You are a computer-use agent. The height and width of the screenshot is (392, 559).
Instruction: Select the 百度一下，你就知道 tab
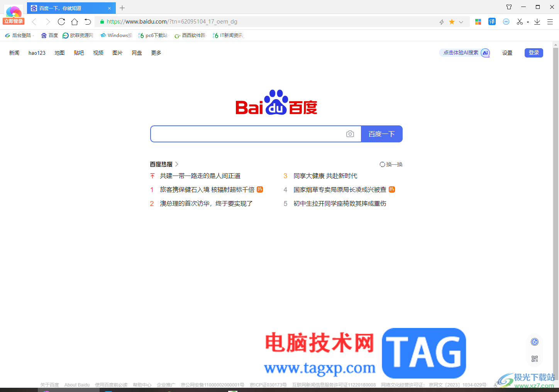[71, 8]
